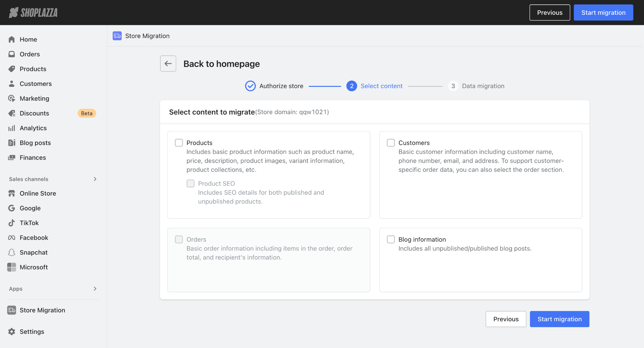
Task: Click the Snapchat ghost icon
Action: [12, 252]
